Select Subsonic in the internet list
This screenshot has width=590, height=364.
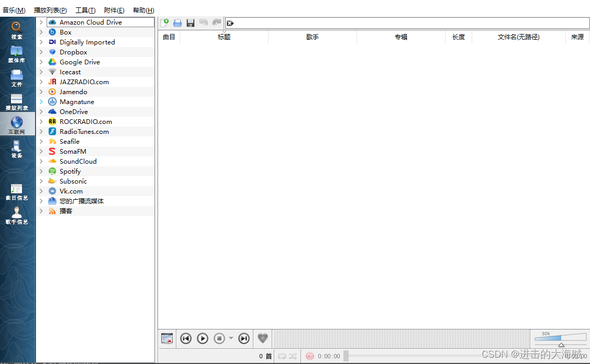(73, 181)
